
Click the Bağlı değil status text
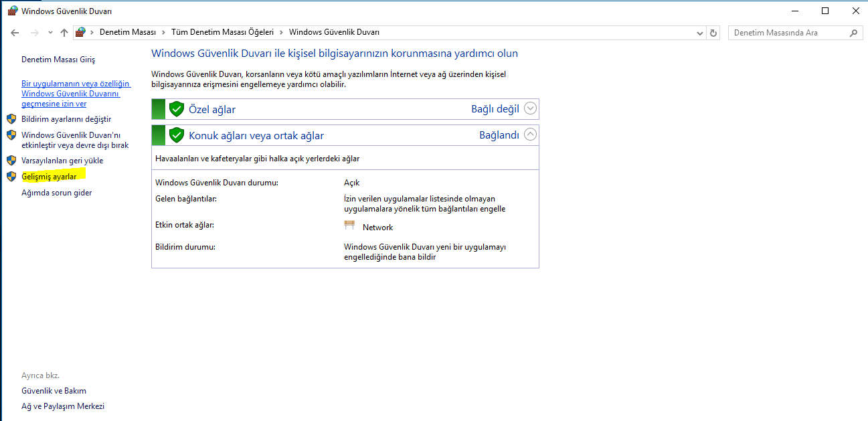(495, 108)
